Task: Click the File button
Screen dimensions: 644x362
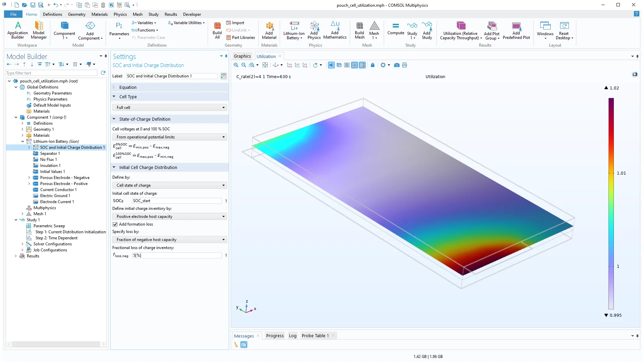Action: 13,14
